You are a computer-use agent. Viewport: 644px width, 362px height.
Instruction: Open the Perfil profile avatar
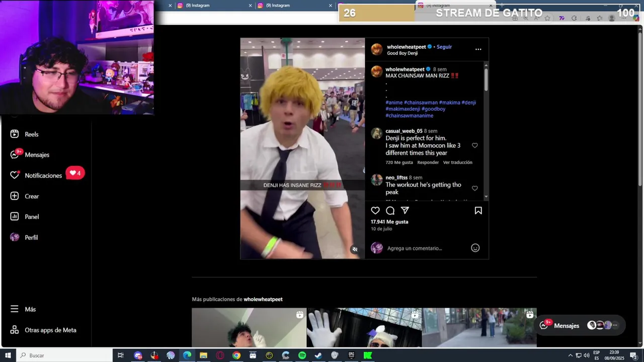pyautogui.click(x=15, y=237)
